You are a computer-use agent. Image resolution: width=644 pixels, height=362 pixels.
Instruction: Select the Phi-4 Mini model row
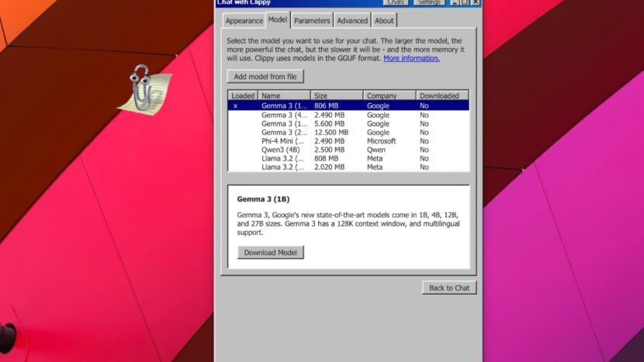pos(348,141)
